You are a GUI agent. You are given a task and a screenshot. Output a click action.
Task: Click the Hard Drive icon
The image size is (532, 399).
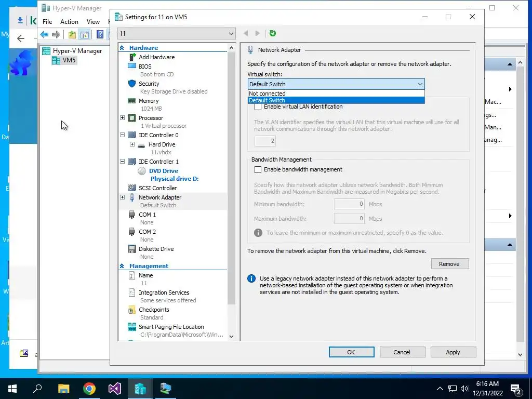click(141, 145)
